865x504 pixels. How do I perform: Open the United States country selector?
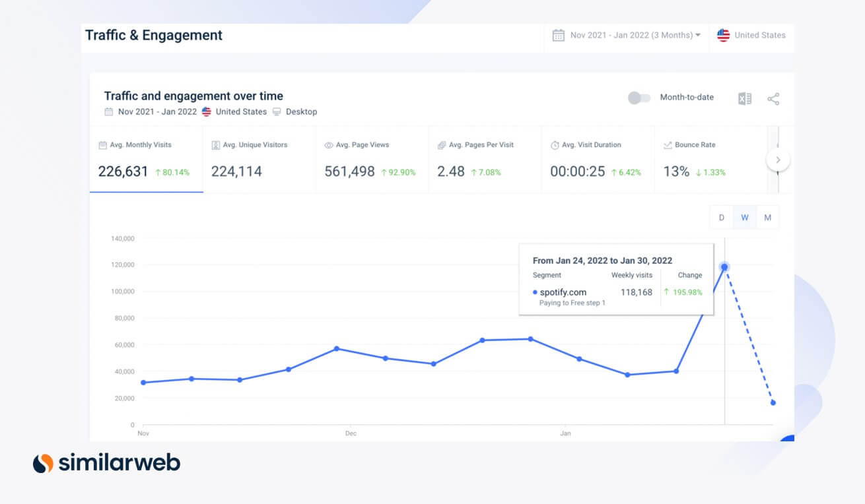coord(751,35)
